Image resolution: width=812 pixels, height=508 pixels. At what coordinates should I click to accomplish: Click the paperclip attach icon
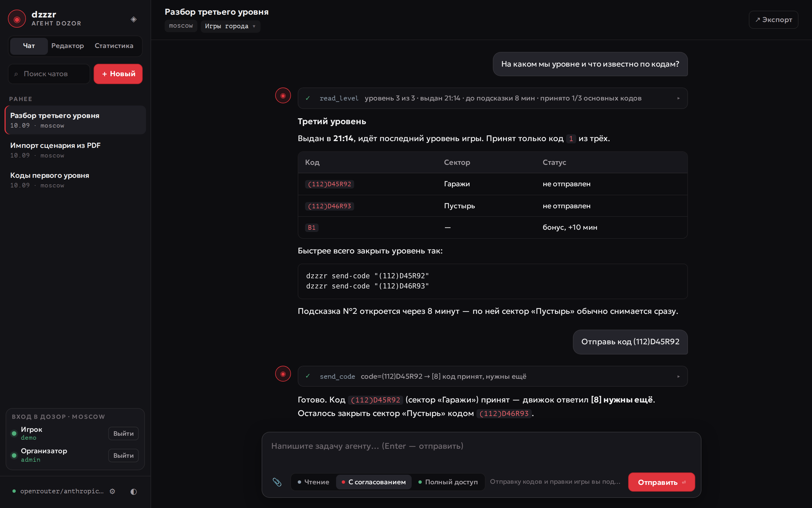[x=277, y=482]
